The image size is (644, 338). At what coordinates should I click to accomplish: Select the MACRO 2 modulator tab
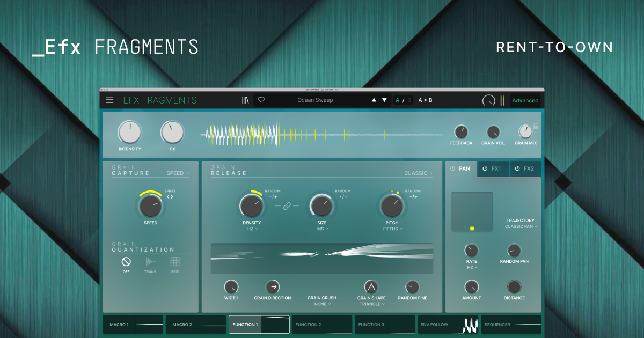coord(196,325)
